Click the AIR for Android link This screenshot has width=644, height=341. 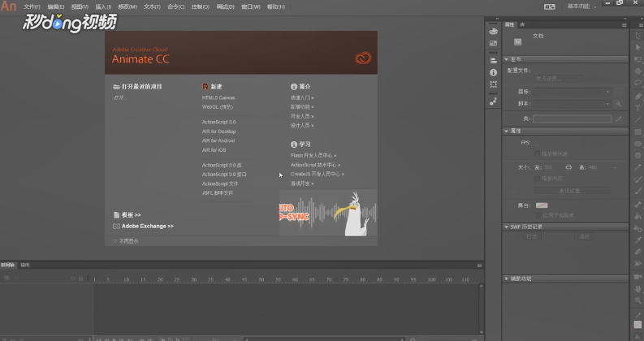pos(218,140)
